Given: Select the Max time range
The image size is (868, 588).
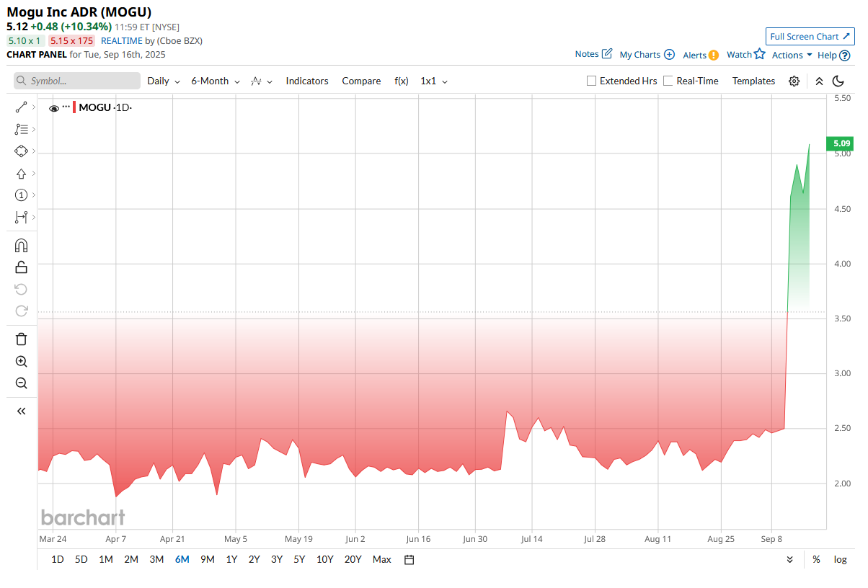Looking at the screenshot, I should point(382,559).
